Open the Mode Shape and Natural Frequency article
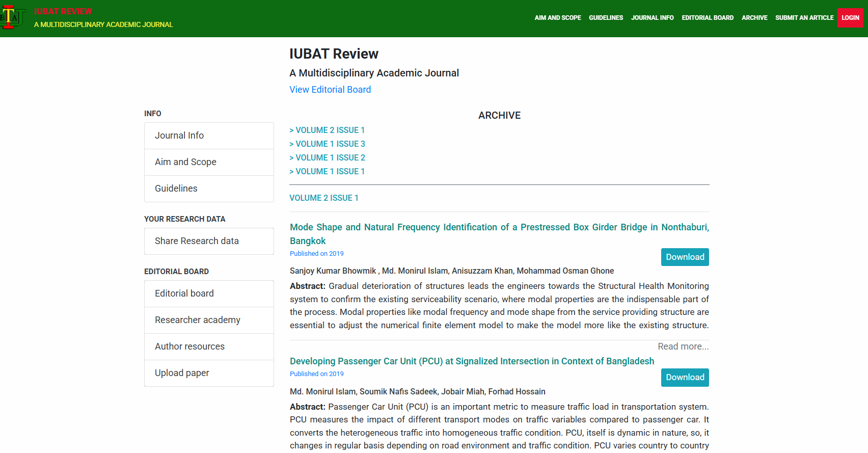This screenshot has width=868, height=453. coord(499,234)
